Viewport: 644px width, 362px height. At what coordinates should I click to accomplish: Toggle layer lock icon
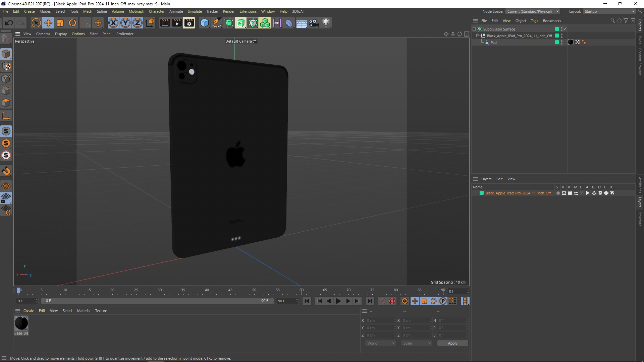pos(582,193)
